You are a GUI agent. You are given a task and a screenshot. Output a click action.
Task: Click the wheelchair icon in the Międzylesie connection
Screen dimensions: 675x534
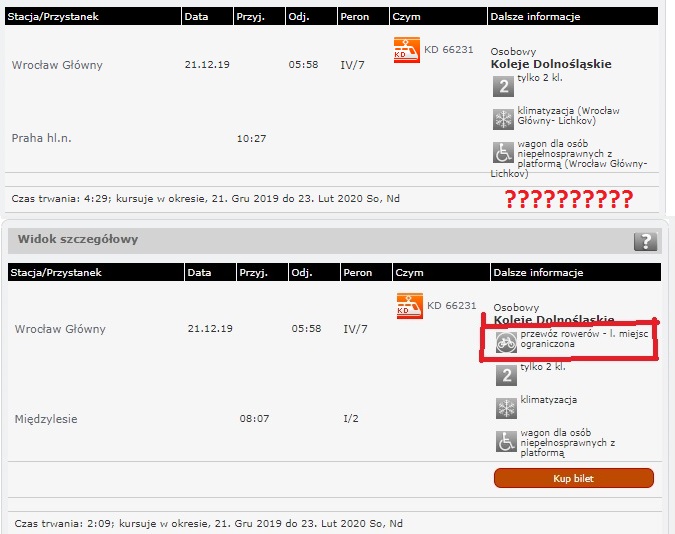pos(506,441)
